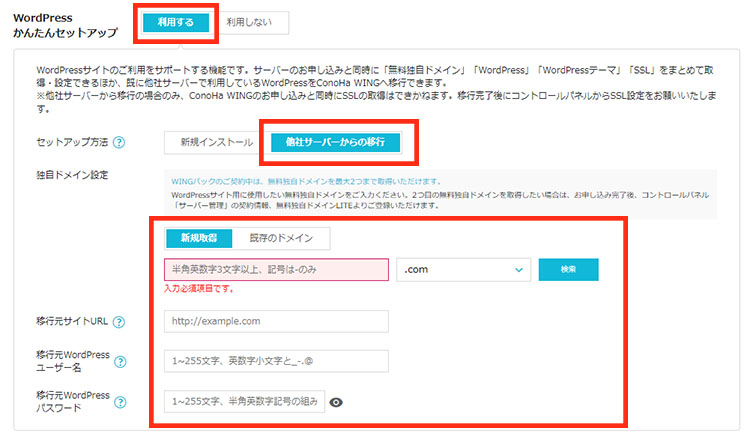Focus the 移行元WordPress ユーザー名 field
Image resolution: width=750 pixels, height=433 pixels.
(x=276, y=361)
